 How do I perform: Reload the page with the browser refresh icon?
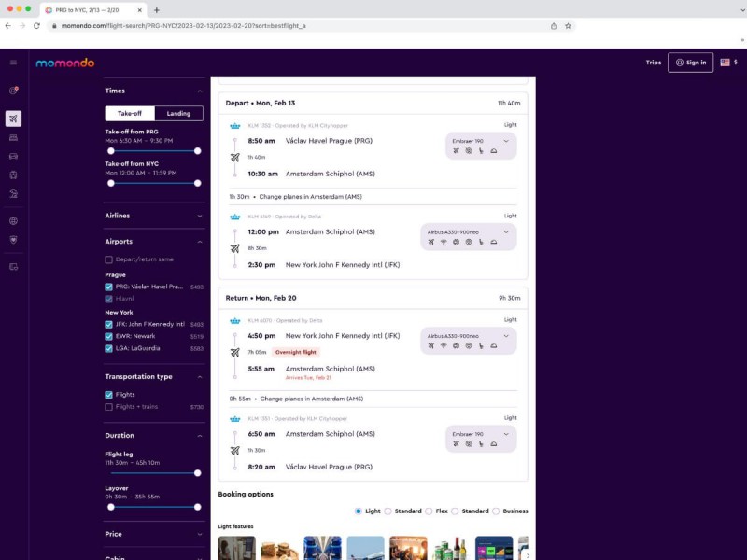[36, 26]
